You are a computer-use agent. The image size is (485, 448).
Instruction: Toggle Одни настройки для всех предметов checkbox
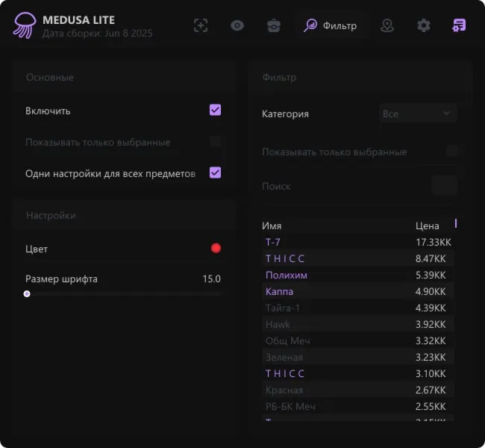(x=216, y=172)
